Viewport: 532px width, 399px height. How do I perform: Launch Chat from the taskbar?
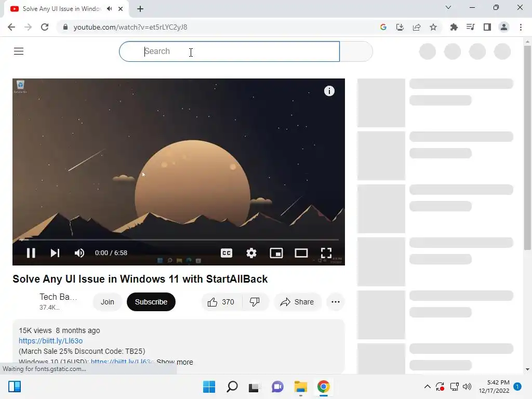(277, 387)
